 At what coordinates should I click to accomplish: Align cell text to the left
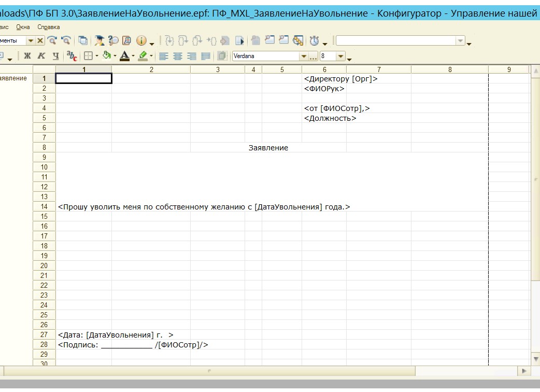pos(164,56)
